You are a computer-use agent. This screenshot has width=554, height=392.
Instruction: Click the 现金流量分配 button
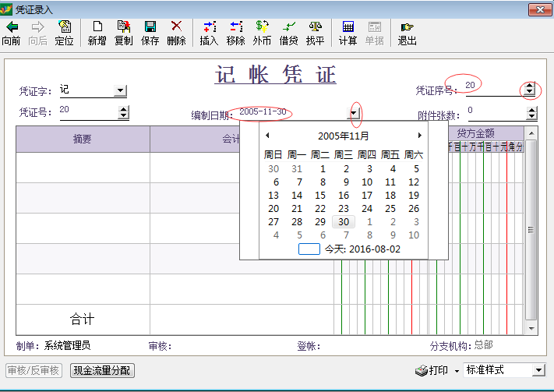[x=102, y=370]
